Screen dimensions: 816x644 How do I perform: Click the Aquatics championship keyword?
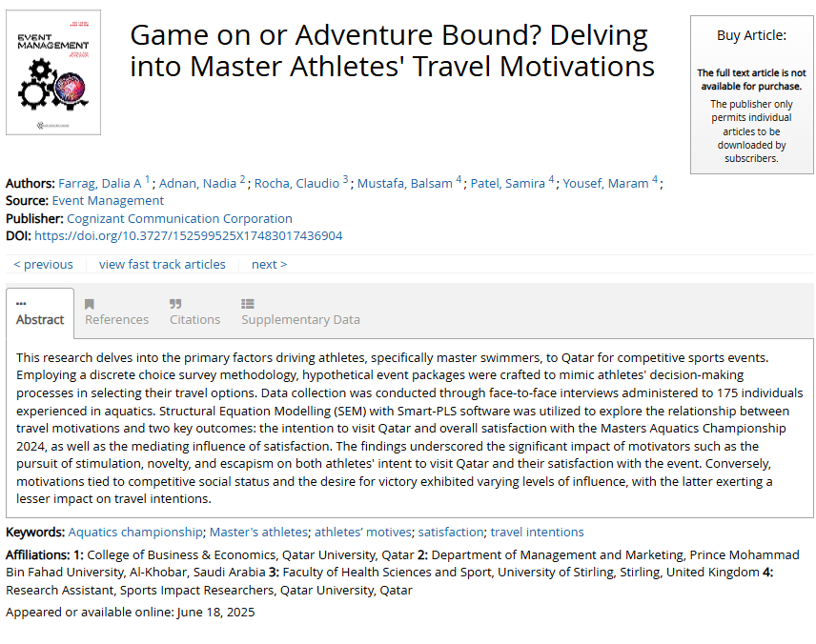click(133, 533)
